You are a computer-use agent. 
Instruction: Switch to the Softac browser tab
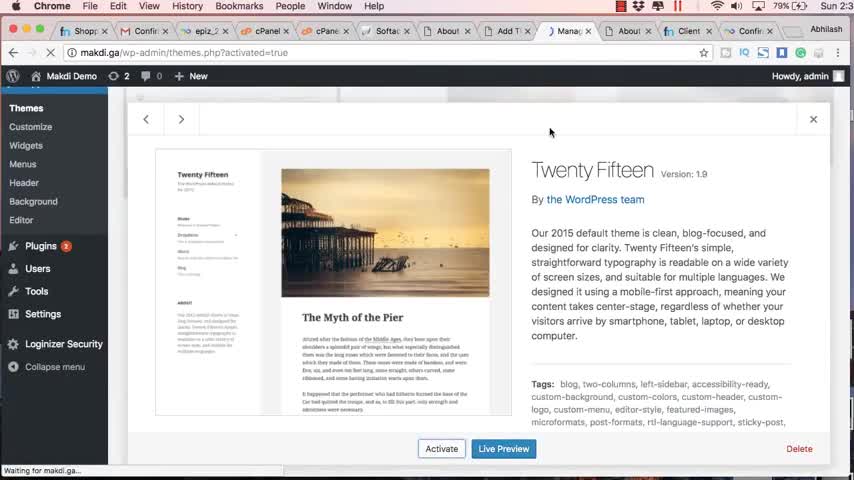click(386, 31)
